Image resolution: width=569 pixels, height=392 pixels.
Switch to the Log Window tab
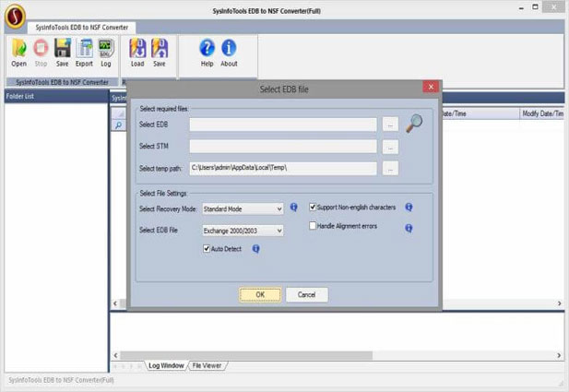pyautogui.click(x=166, y=365)
